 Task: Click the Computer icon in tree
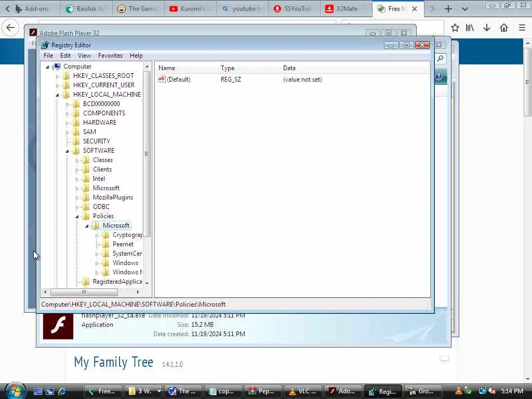(57, 66)
